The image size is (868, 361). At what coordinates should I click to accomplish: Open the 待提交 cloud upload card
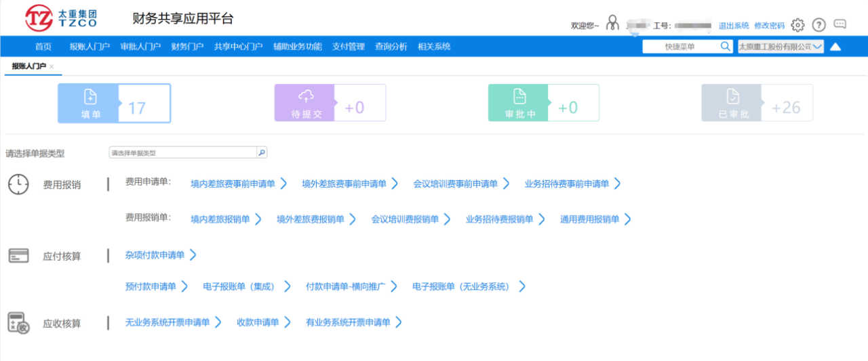coord(304,103)
